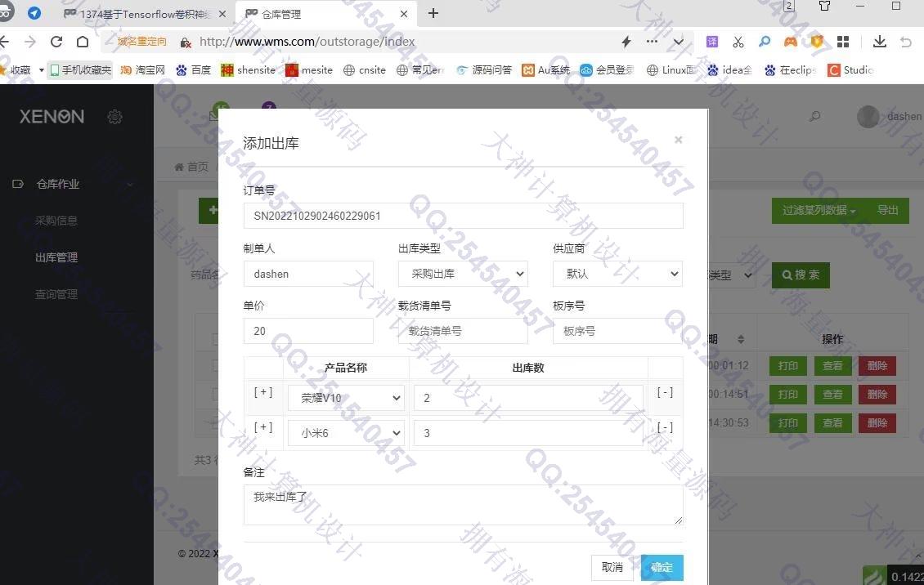The height and width of the screenshot is (585, 924).
Task: Open the 出库类型 dropdown showing 采购出库
Action: [463, 274]
